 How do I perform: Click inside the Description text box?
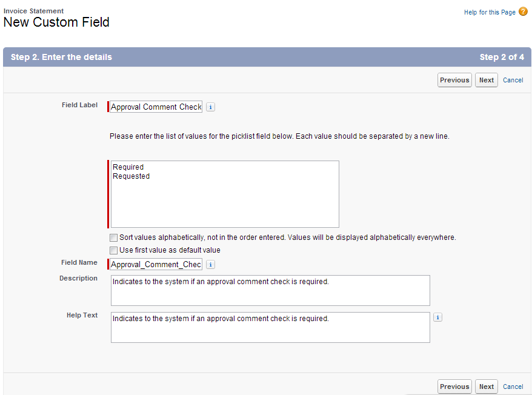tap(270, 290)
